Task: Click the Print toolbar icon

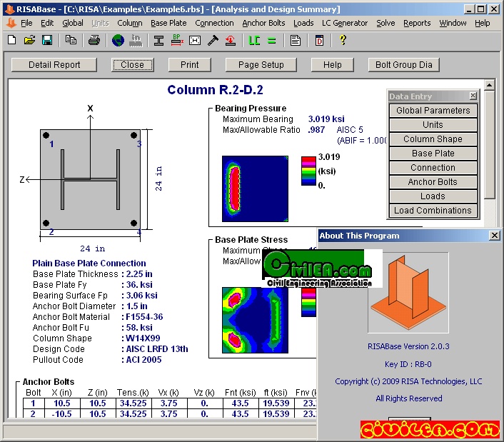Action: [94, 40]
